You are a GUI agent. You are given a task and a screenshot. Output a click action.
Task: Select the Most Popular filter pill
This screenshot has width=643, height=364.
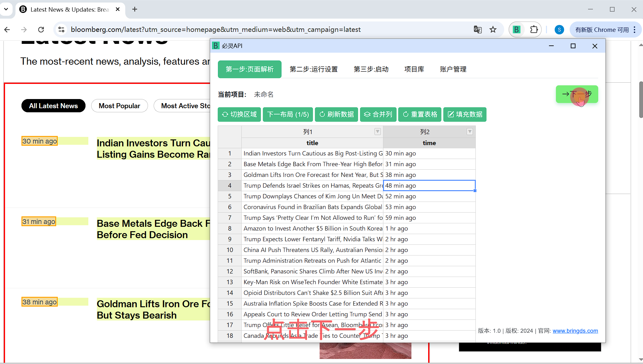[x=119, y=106]
